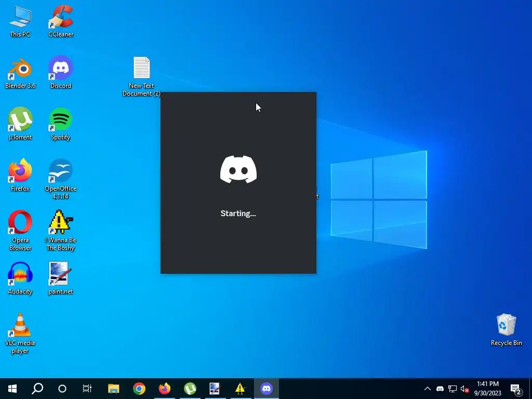Open the network status tray icon
The height and width of the screenshot is (399, 532).
click(453, 389)
